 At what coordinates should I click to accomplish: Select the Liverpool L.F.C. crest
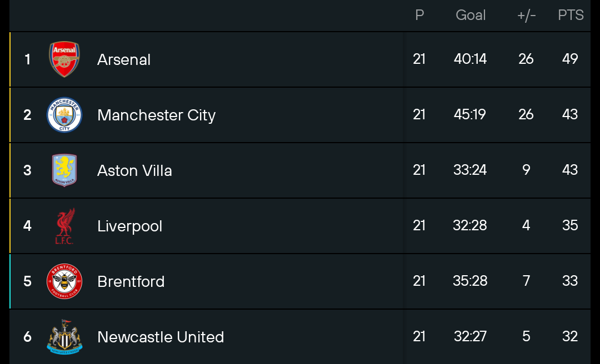pyautogui.click(x=64, y=226)
